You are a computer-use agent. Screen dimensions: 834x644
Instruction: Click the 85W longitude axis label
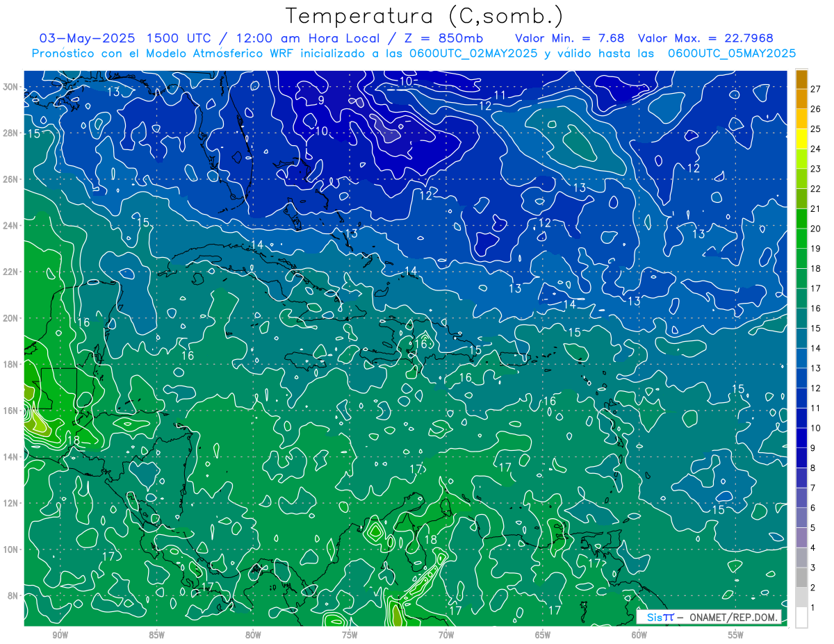click(156, 636)
